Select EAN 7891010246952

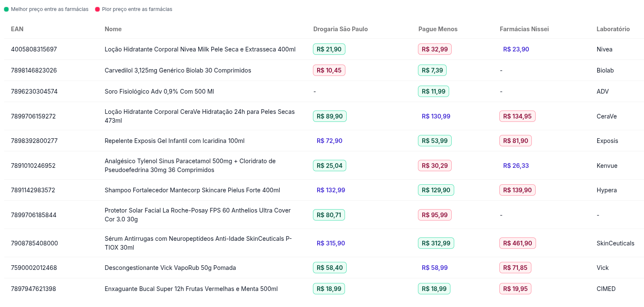(x=33, y=166)
